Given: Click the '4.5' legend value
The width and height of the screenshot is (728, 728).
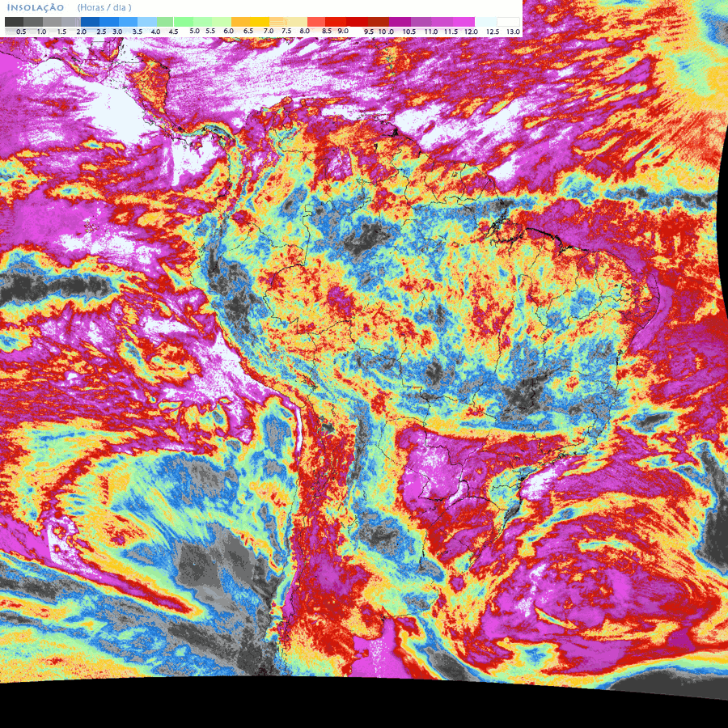Looking at the screenshot, I should pyautogui.click(x=174, y=32).
